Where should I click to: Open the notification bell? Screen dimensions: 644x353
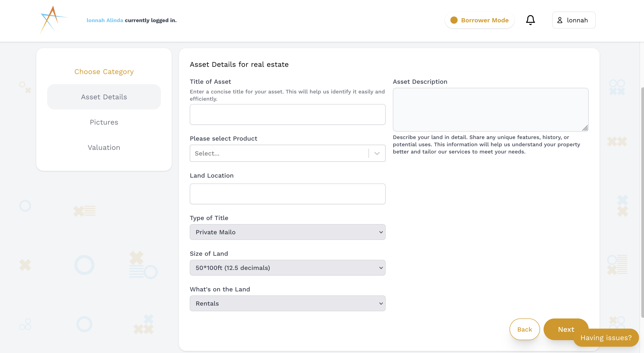(530, 20)
